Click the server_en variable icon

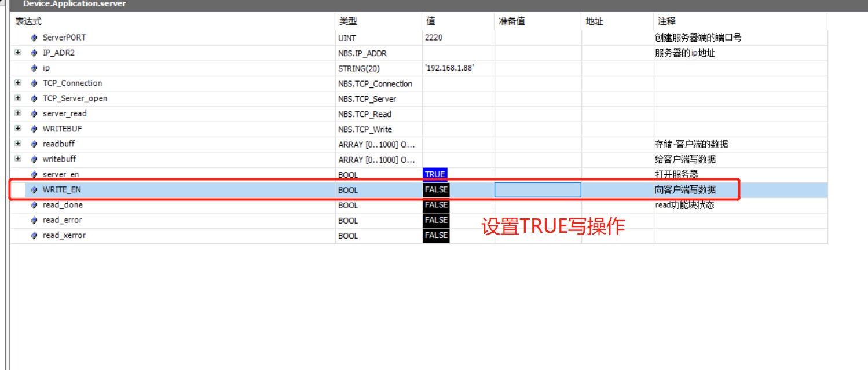35,174
